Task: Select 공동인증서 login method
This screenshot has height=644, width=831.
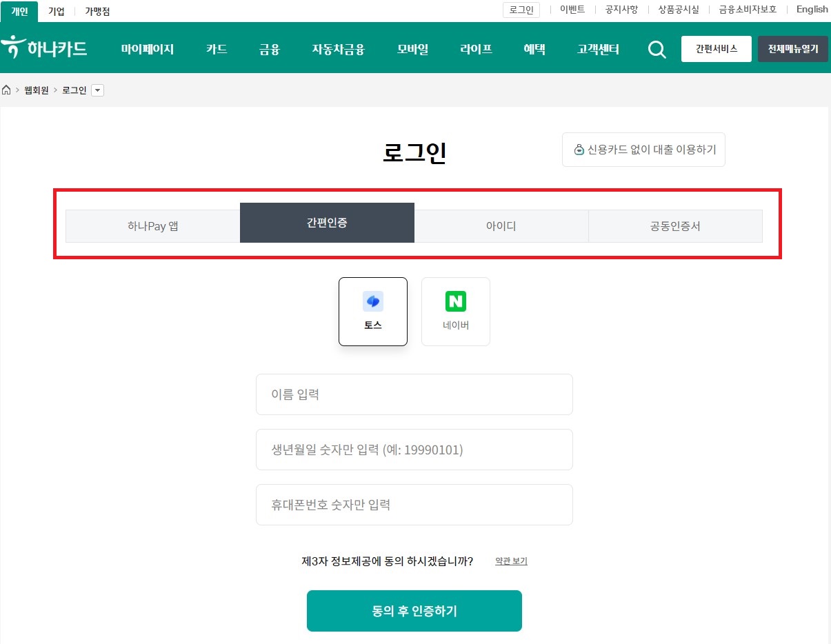Action: [x=675, y=225]
